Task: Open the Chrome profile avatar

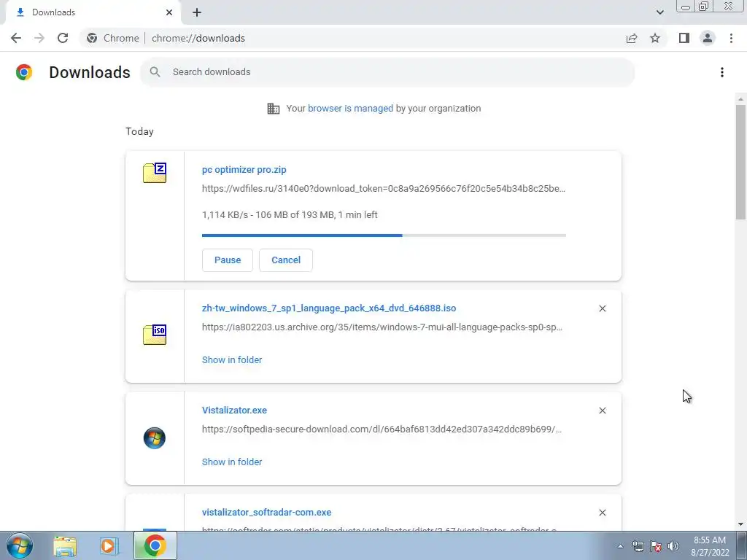Action: click(708, 38)
